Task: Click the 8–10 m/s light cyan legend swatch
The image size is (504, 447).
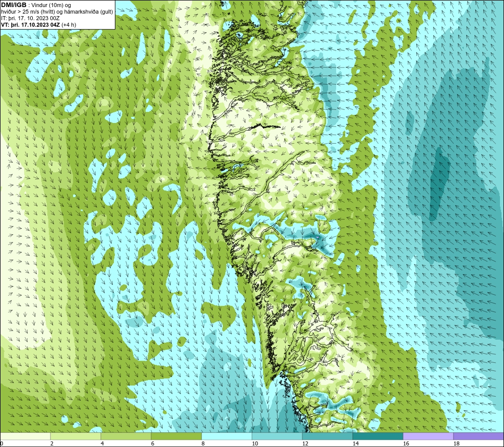Action: pyautogui.click(x=227, y=436)
